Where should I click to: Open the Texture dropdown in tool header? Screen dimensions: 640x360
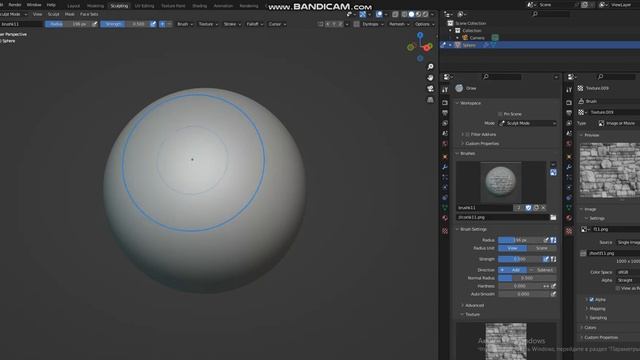208,24
